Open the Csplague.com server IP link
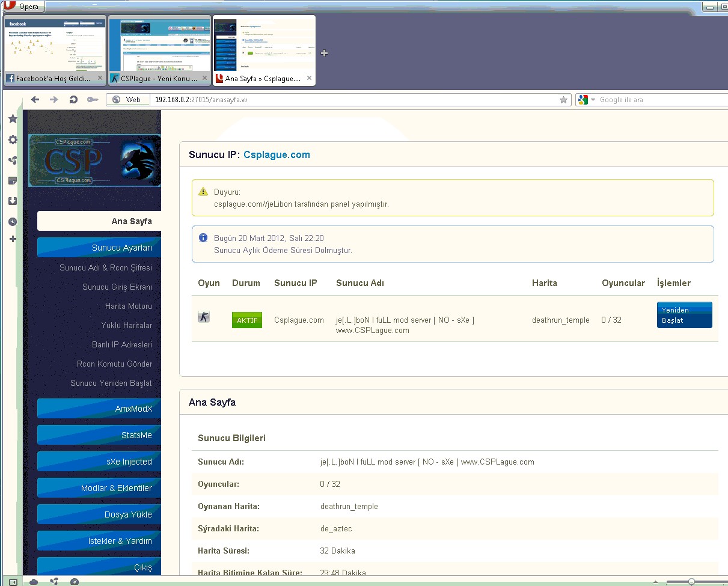This screenshot has height=586, width=728. pos(277,154)
